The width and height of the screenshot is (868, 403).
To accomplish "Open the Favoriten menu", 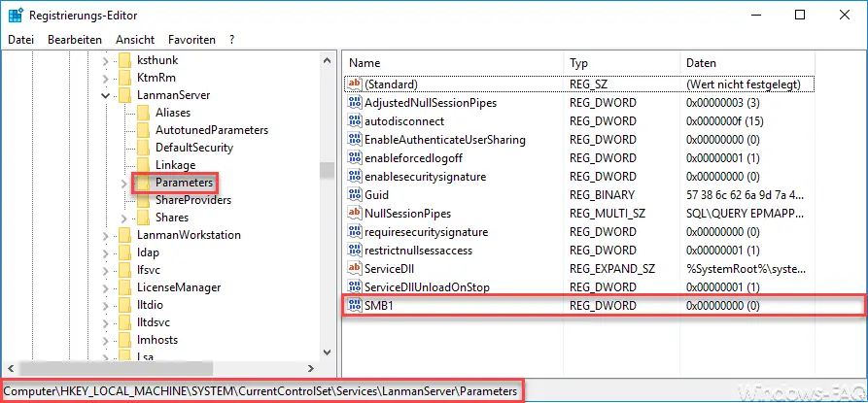I will [192, 40].
